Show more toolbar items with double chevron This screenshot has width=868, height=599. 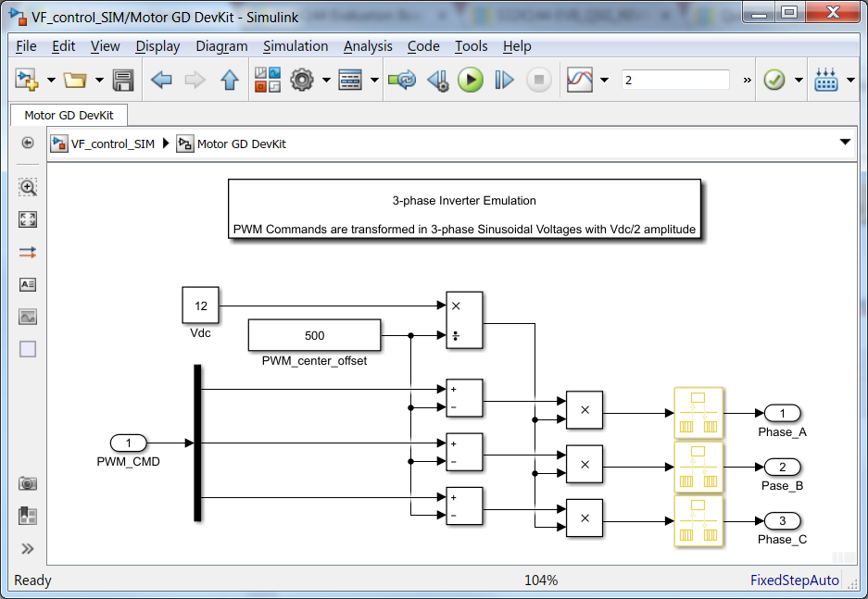[747, 81]
